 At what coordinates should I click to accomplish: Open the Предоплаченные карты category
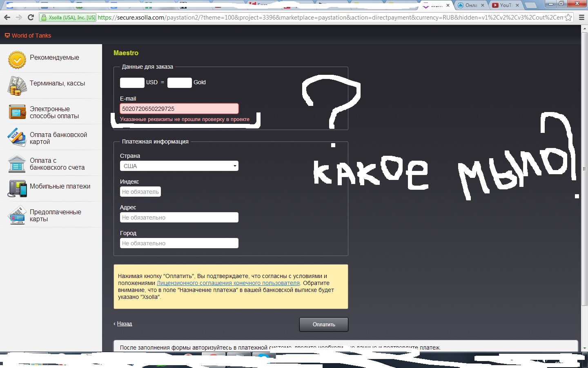51,214
